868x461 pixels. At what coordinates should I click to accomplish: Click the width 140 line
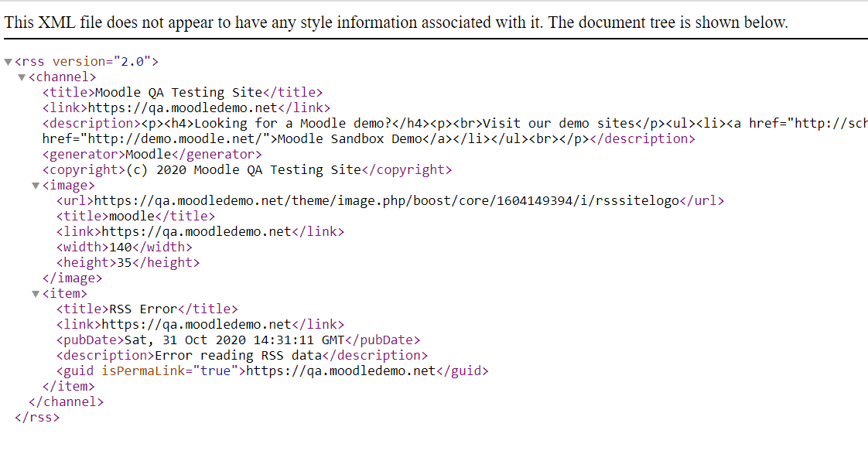pyautogui.click(x=125, y=248)
